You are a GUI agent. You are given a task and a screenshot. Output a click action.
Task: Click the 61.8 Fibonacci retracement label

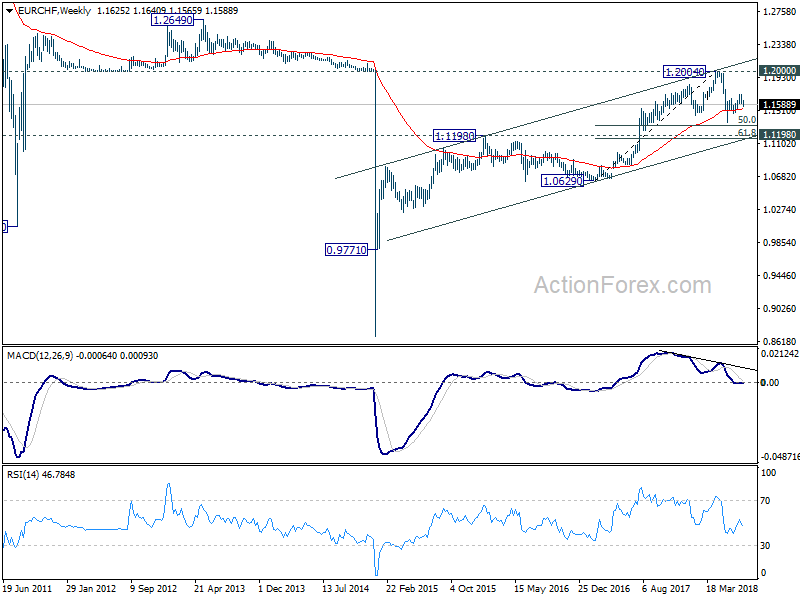747,133
